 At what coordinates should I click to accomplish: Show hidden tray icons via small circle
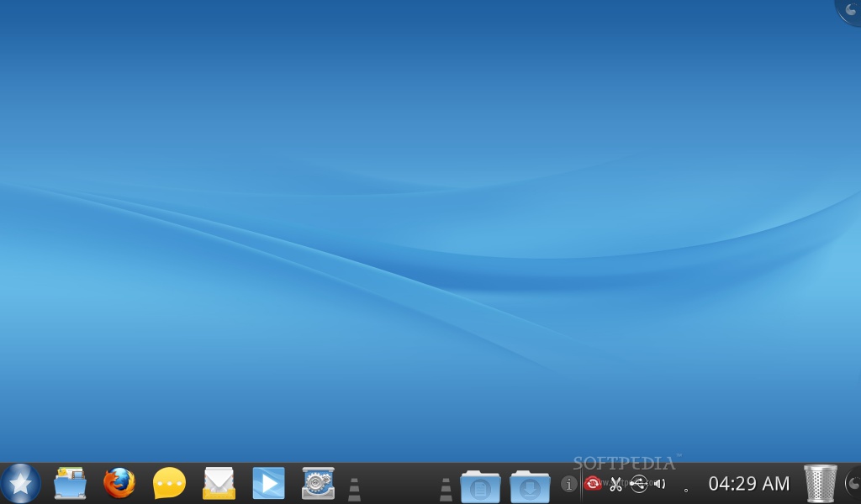[686, 490]
